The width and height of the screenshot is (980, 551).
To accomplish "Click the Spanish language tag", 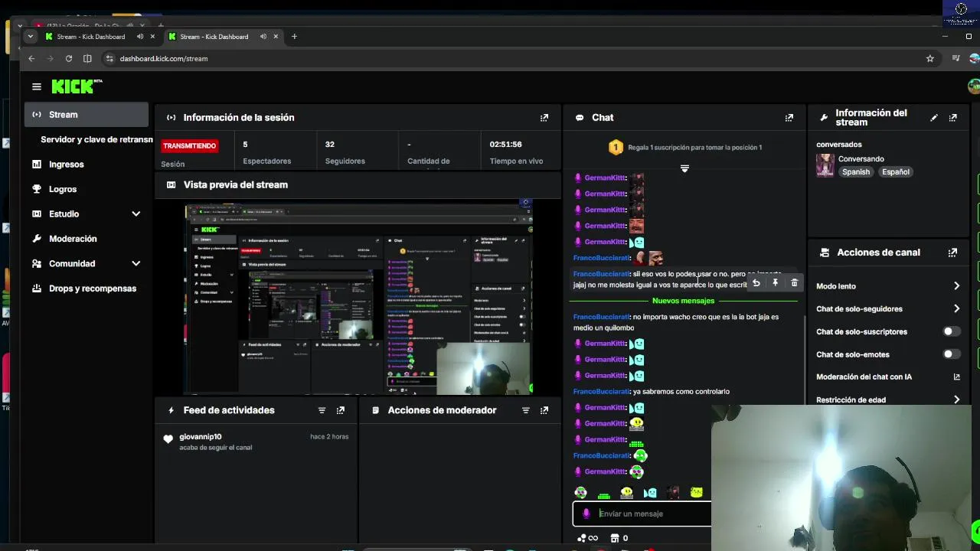I will coord(856,172).
